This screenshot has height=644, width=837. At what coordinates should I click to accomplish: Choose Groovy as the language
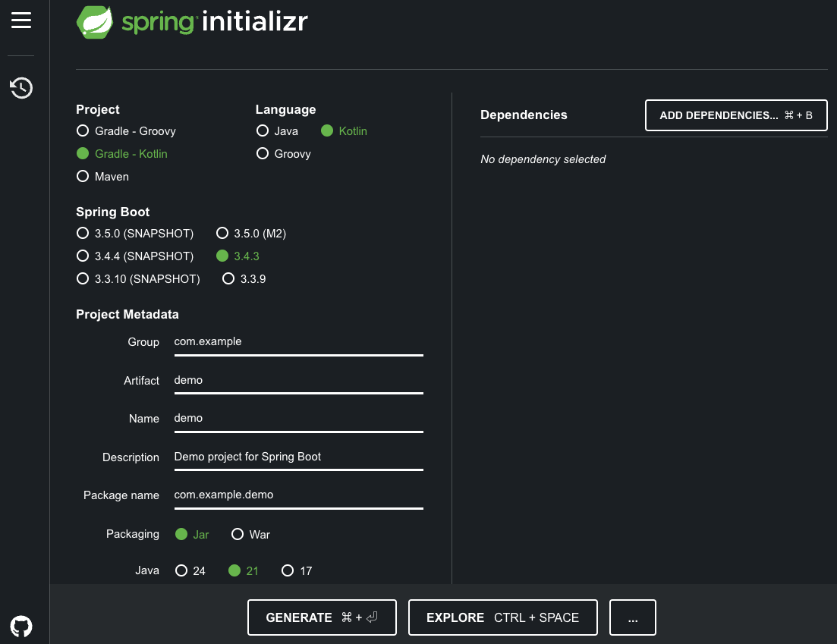tap(263, 154)
